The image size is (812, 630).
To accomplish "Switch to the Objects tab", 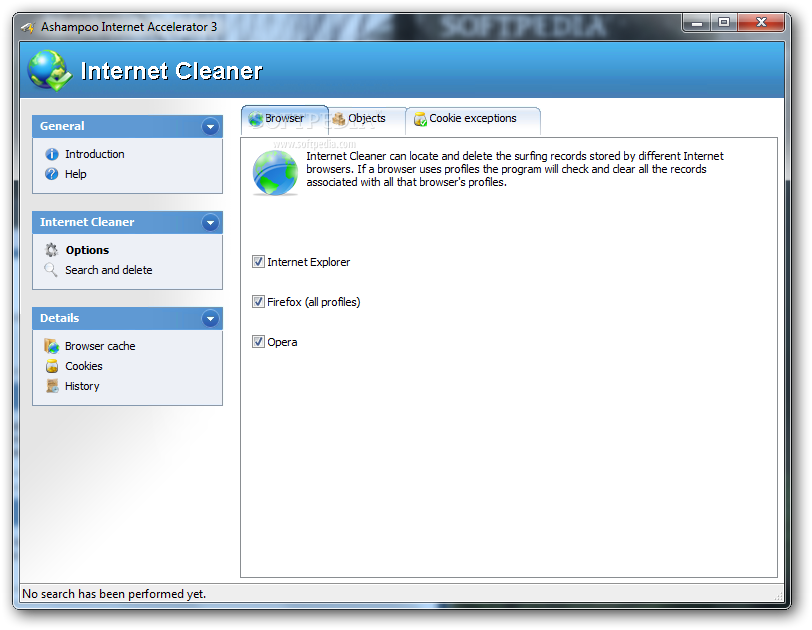I will (x=367, y=119).
